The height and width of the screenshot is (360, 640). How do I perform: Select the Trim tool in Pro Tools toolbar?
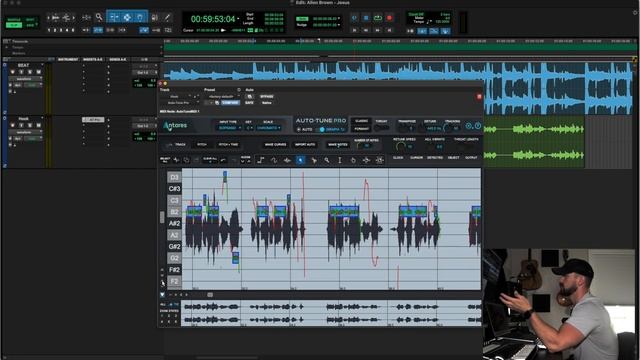(114, 17)
